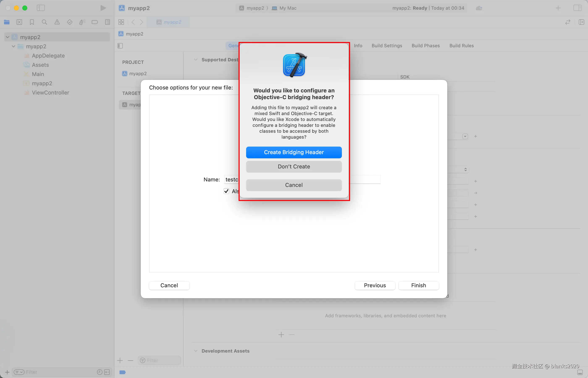Click the related items grid icon
Image resolution: width=588 pixels, height=378 pixels.
pos(121,22)
